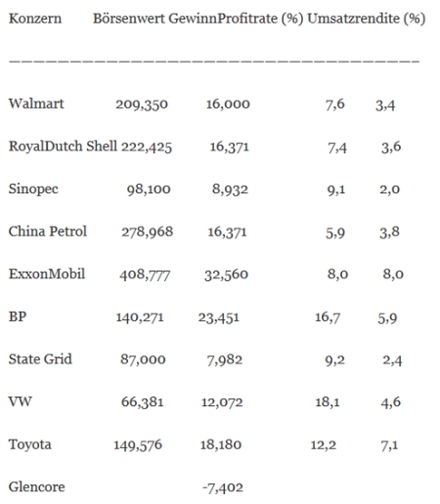Click the Profitrate (%) header

[260, 19]
